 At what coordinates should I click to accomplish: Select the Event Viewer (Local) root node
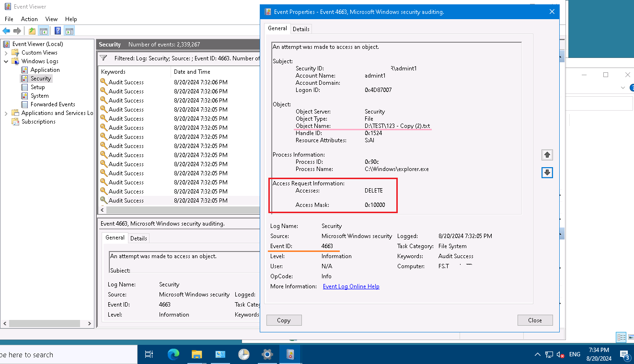37,44
